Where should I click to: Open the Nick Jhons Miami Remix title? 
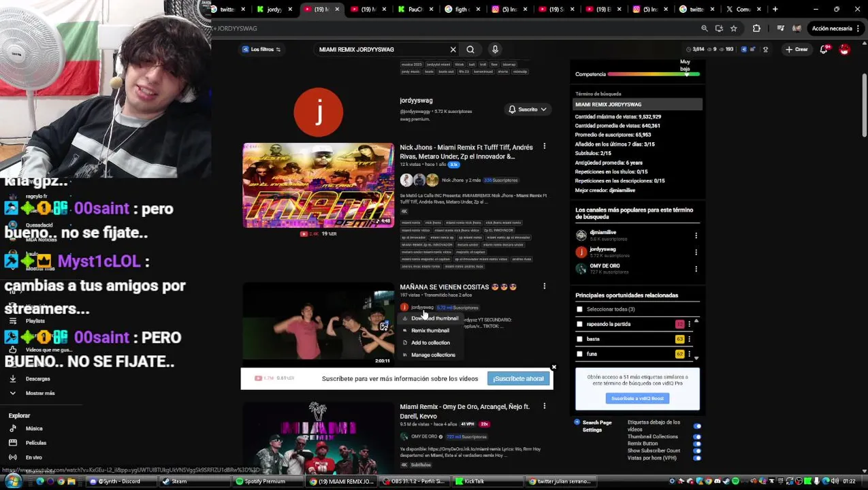[x=466, y=152]
